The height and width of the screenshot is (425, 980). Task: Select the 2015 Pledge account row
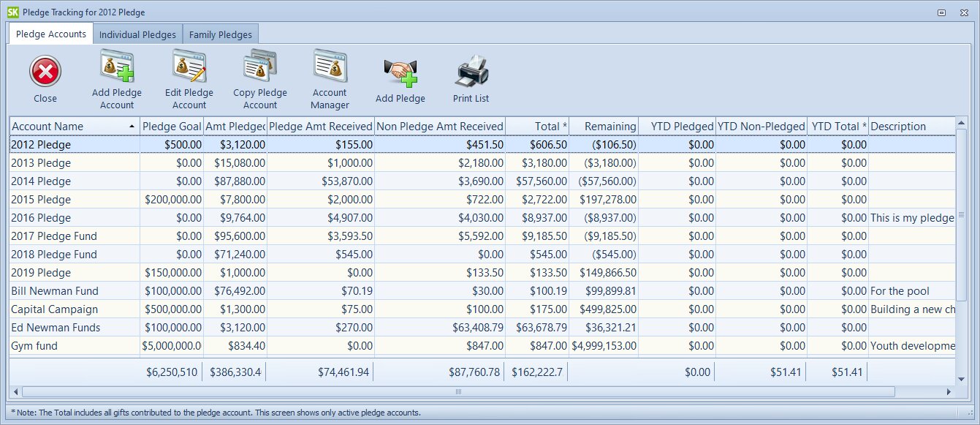482,200
